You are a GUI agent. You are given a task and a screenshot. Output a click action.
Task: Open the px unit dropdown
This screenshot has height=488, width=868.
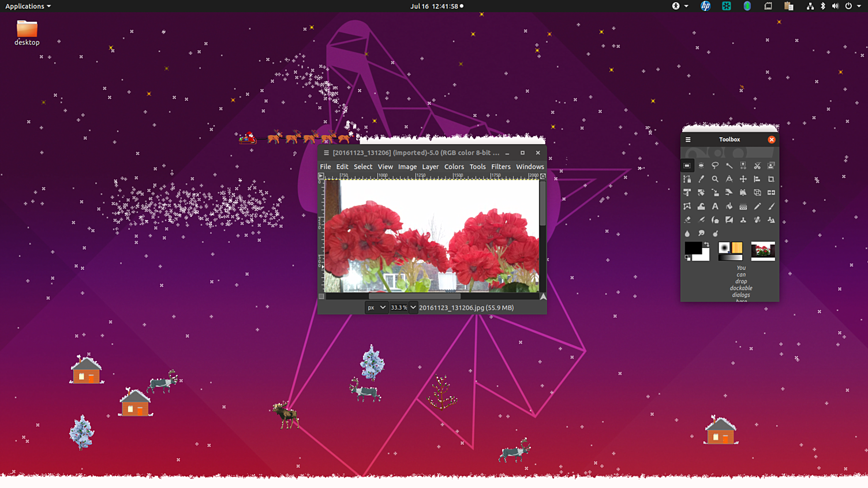coord(376,307)
